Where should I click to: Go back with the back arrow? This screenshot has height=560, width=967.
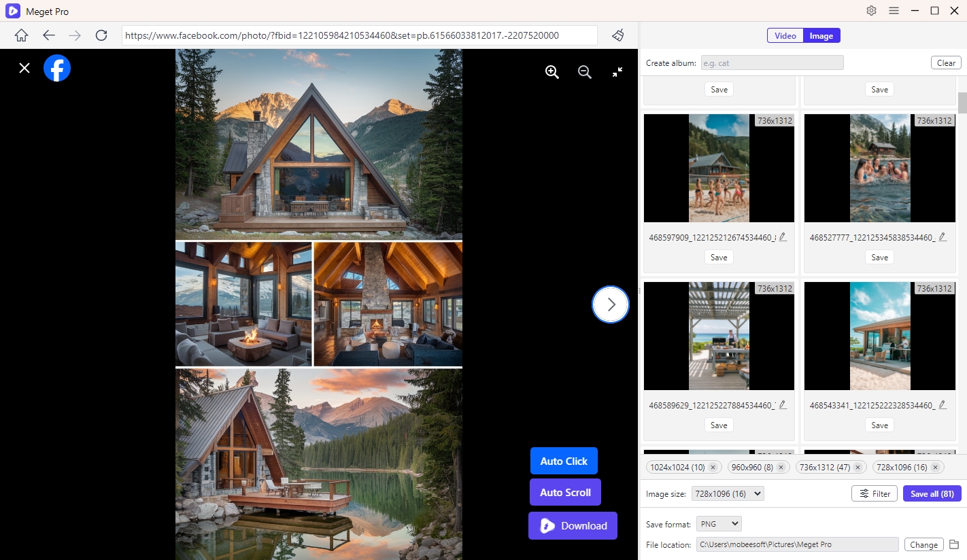tap(48, 35)
